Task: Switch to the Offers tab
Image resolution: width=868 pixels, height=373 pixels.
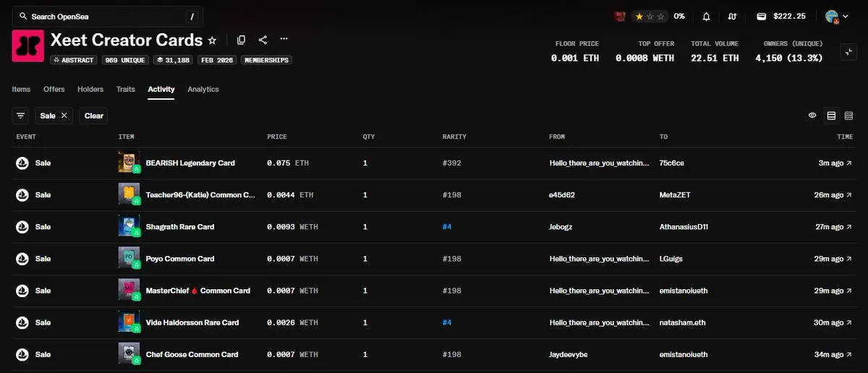Action: [54, 90]
